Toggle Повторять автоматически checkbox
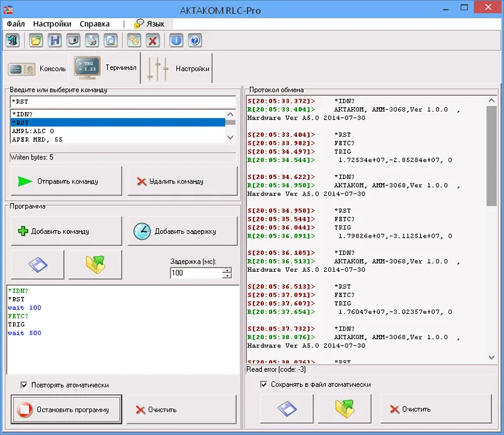The width and height of the screenshot is (504, 435). [x=24, y=385]
